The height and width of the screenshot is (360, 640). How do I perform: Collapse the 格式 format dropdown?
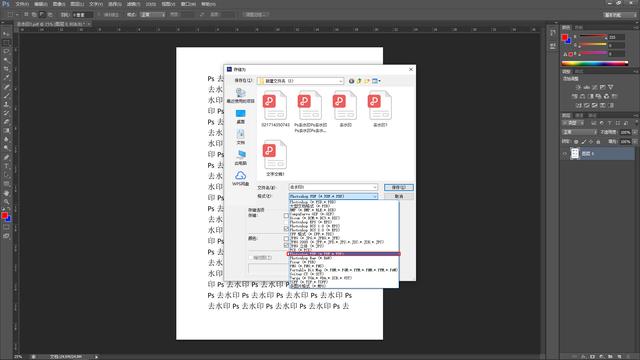pyautogui.click(x=375, y=196)
